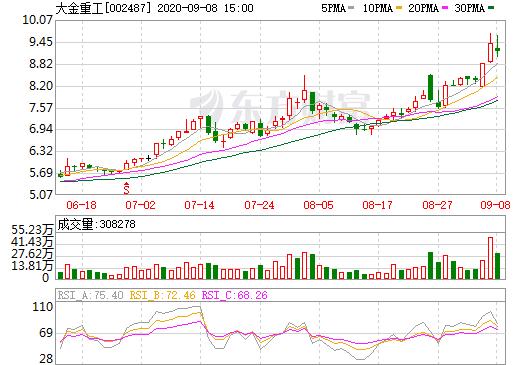Click the RSI_C:68.26 indicator label
Image resolution: width=520 pixels, height=365 pixels.
235,295
